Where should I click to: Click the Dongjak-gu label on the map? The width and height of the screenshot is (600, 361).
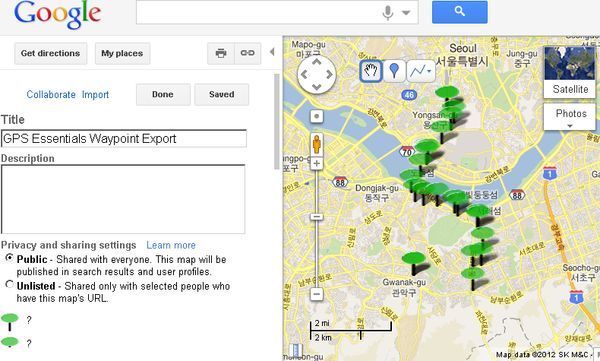(377, 193)
